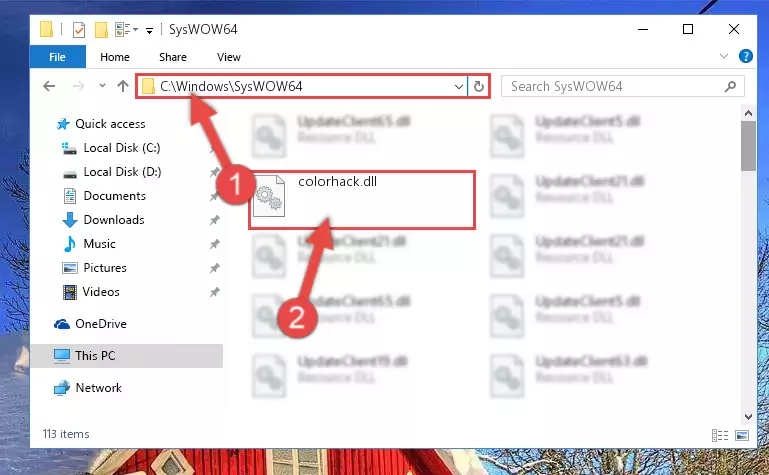The image size is (769, 475).
Task: Click the pin icon next to Music
Action: pos(214,244)
